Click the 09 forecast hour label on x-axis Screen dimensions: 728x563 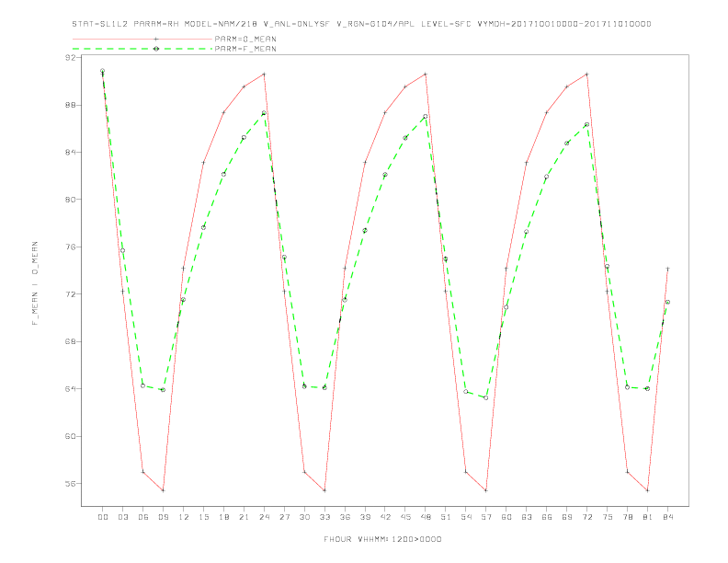click(163, 517)
